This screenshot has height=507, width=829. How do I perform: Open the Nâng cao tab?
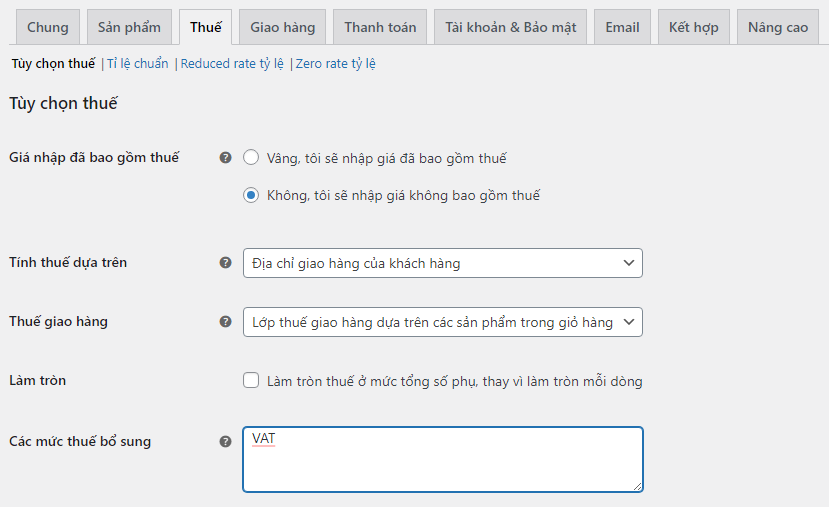click(x=778, y=27)
